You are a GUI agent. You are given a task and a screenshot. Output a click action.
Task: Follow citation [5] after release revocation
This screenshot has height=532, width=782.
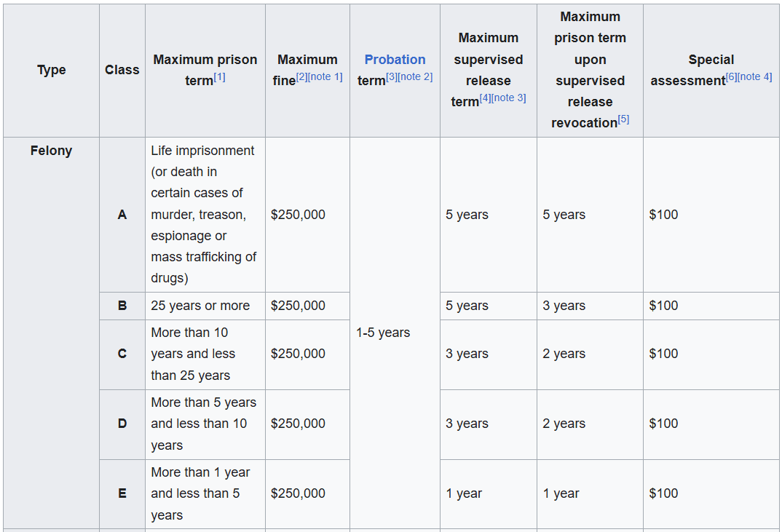pos(623,119)
